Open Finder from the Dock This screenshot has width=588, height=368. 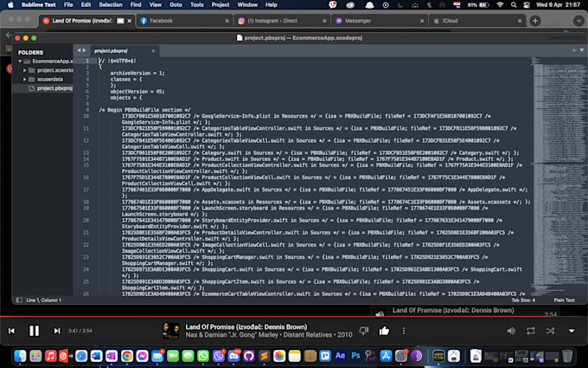pos(20,356)
